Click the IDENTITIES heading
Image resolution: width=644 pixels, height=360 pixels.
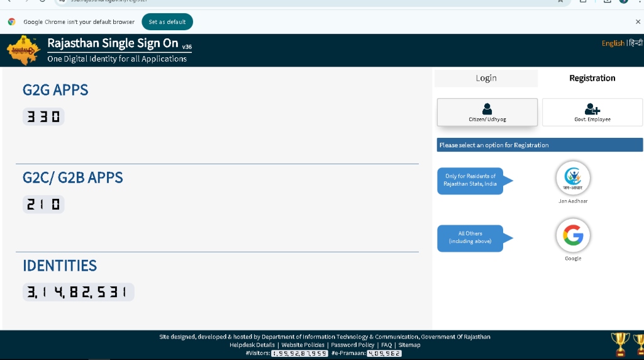tap(60, 266)
